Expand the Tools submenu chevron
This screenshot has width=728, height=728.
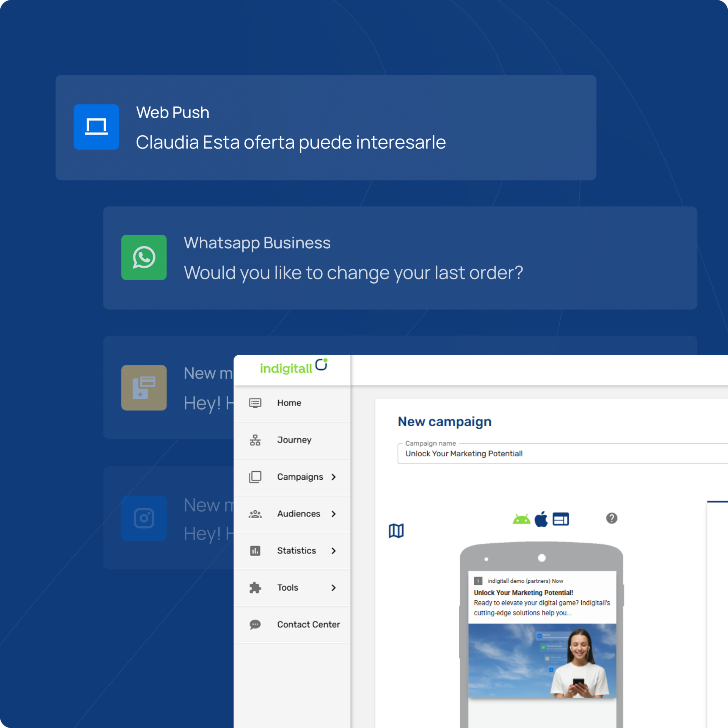click(x=333, y=588)
